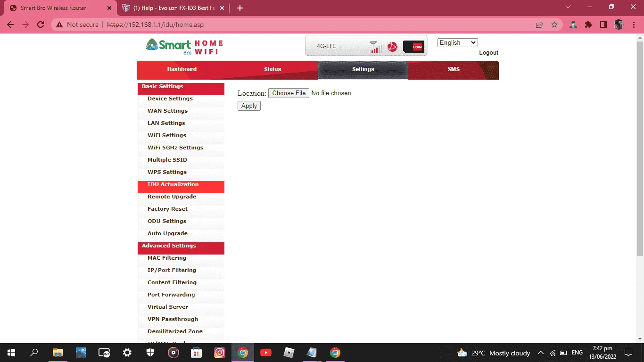Screen dimensions: 644x362
Task: Open Roblox icon in taskbar
Action: pos(289,353)
